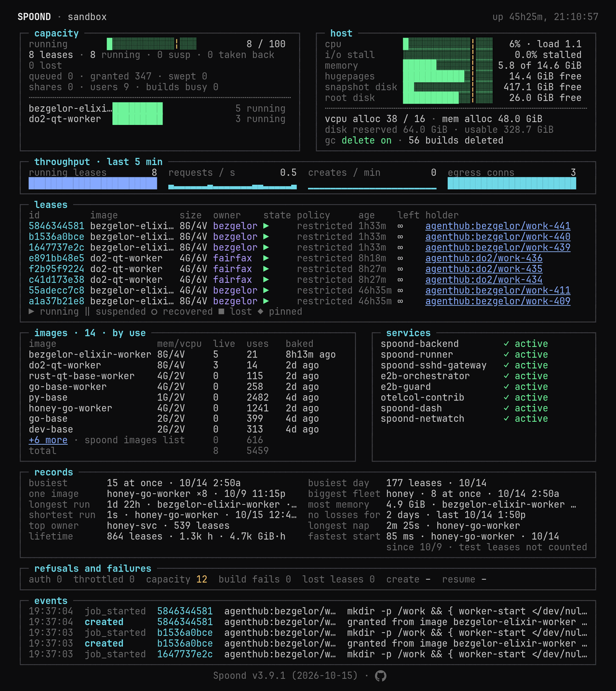The image size is (616, 691).
Task: Show the '+6 more' images link
Action: (x=48, y=440)
